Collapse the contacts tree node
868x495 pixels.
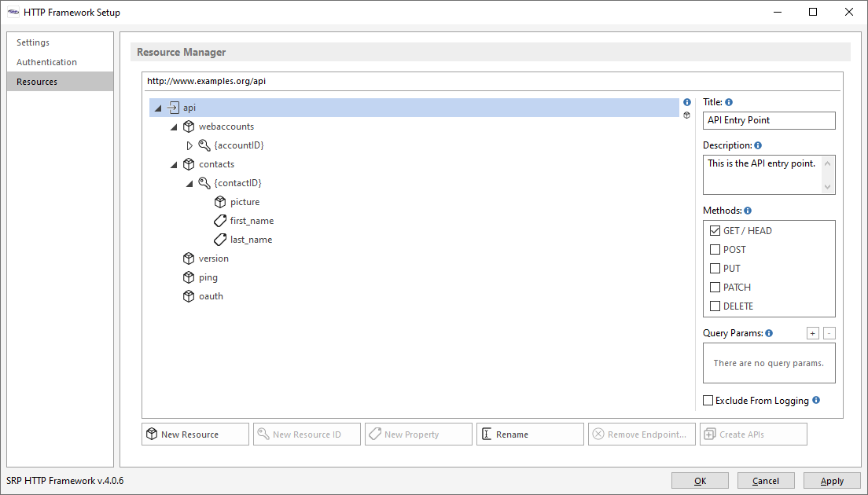[x=174, y=165]
